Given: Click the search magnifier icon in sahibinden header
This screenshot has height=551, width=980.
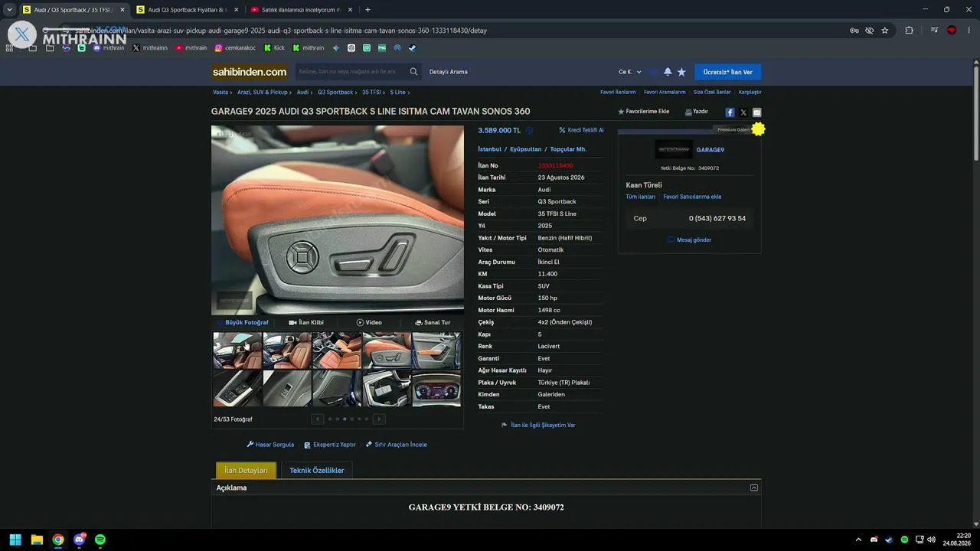Looking at the screenshot, I should click(414, 72).
